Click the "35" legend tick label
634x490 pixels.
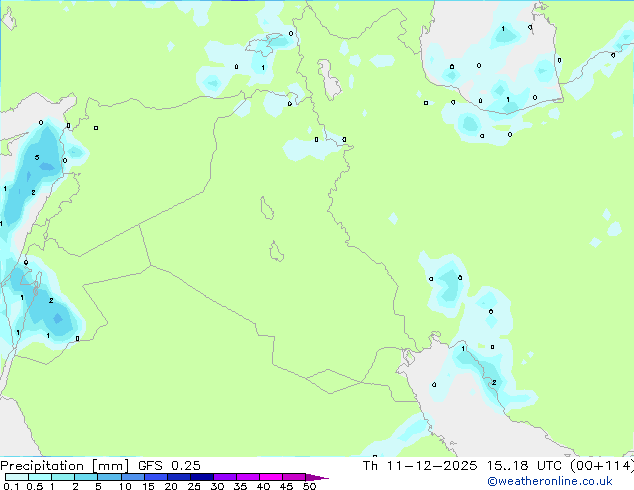coord(241,486)
